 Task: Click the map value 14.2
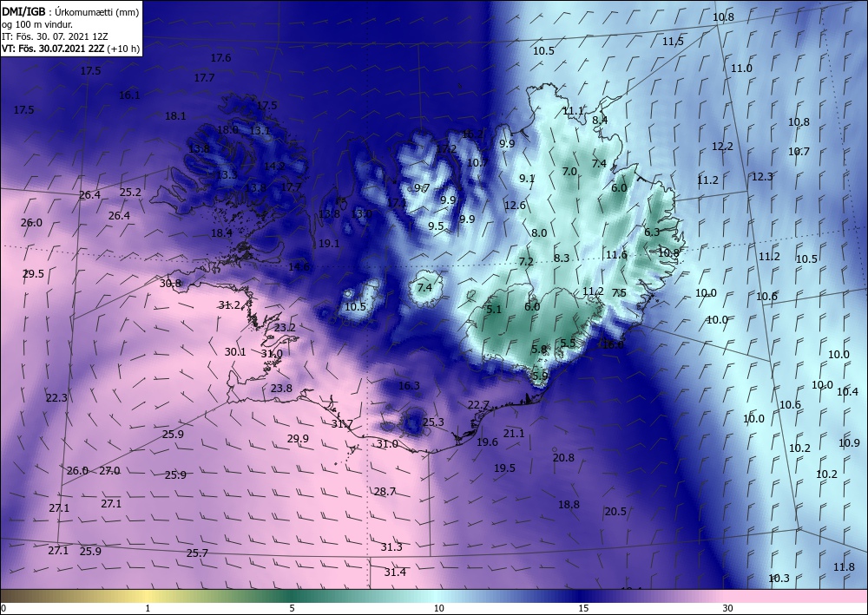pos(274,166)
